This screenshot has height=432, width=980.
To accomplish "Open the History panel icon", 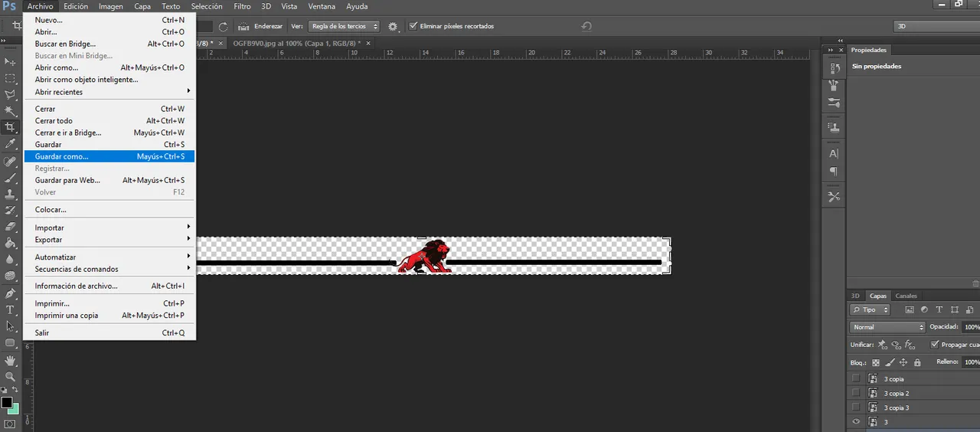I will (834, 68).
